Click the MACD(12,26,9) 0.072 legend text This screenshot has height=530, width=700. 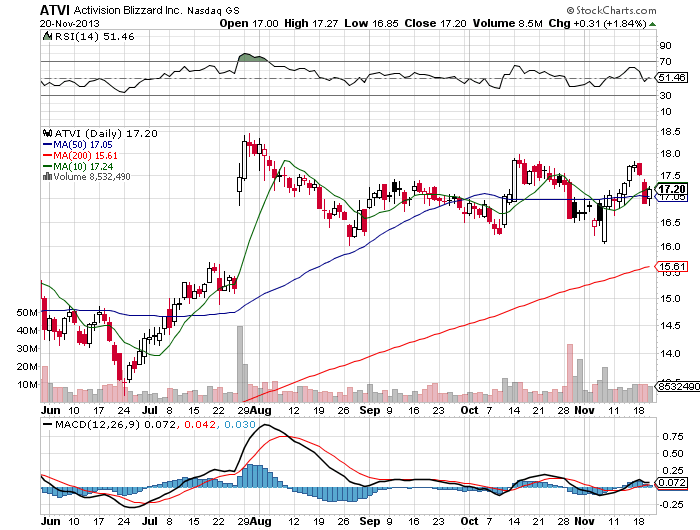116,424
